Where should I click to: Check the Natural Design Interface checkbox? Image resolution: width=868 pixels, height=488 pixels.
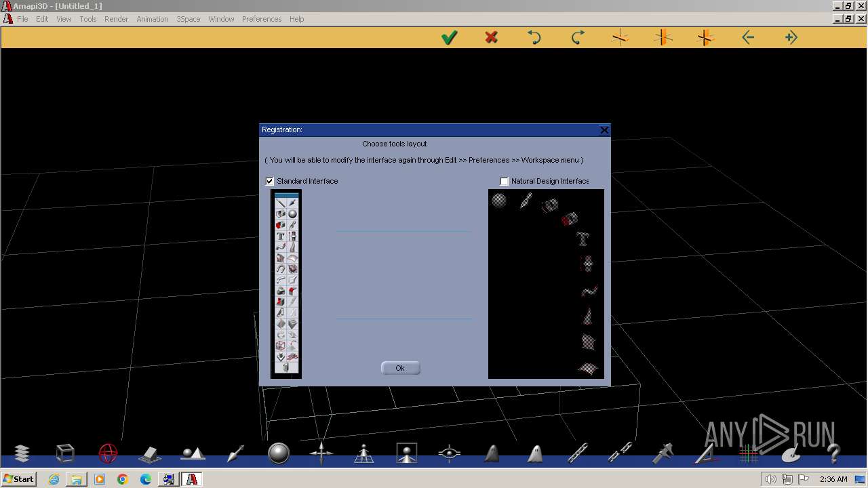(504, 181)
